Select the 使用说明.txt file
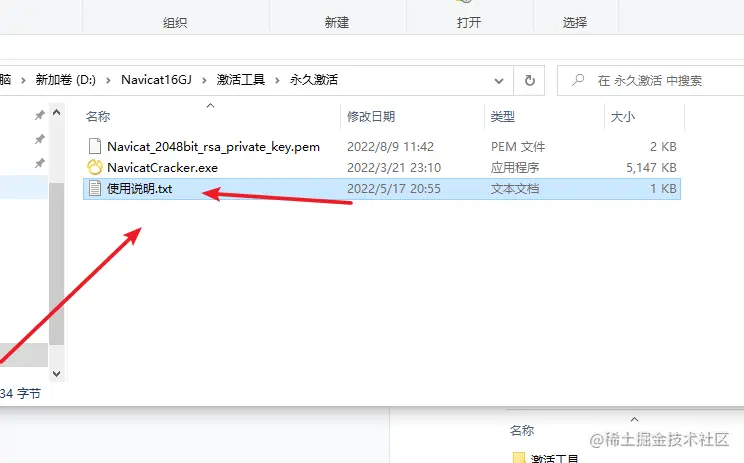This screenshot has height=463, width=744. click(x=381, y=189)
